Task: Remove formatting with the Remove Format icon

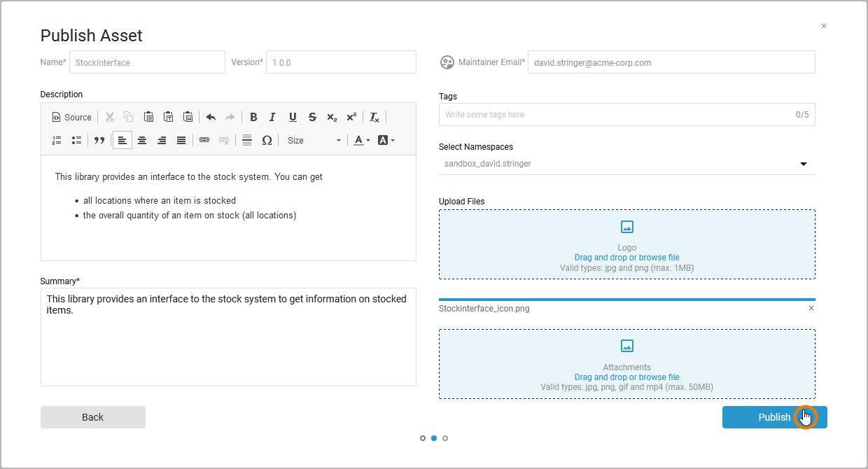Action: coord(374,117)
